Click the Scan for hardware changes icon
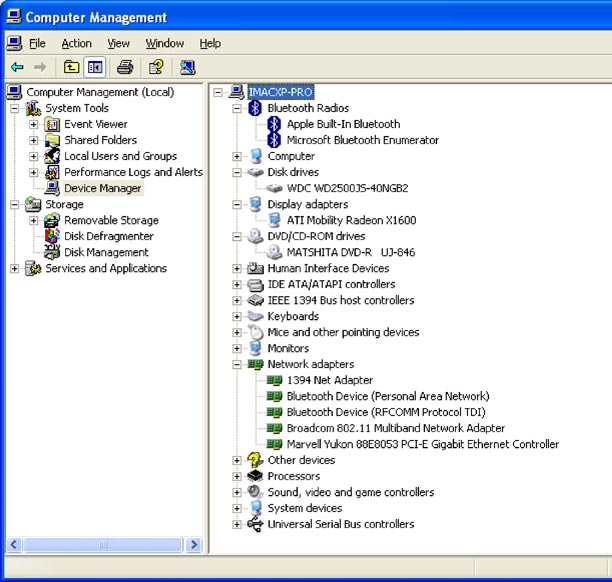This screenshot has height=582, width=612. pos(187,67)
